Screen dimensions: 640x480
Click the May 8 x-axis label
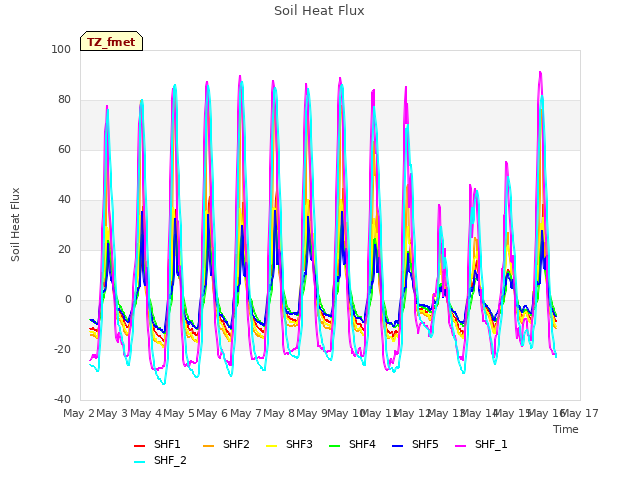click(279, 413)
